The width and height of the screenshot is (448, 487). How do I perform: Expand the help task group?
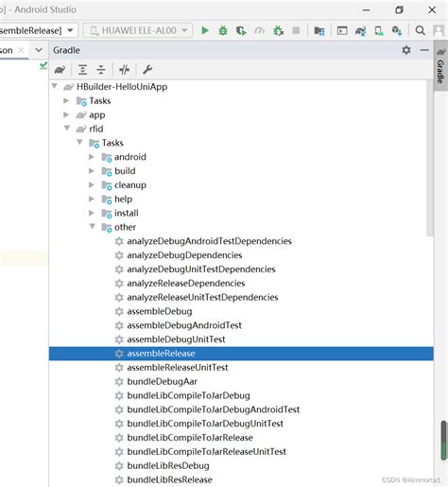tap(92, 199)
